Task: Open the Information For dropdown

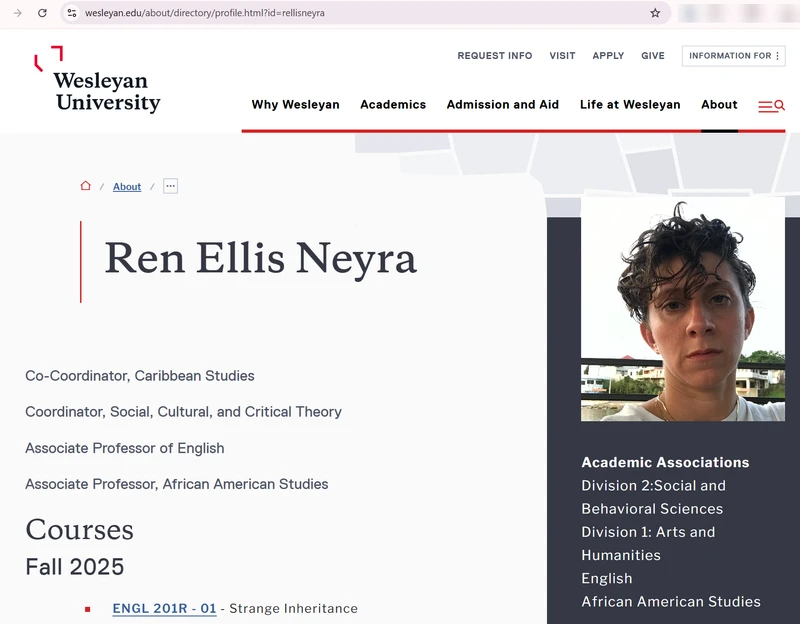Action: (x=734, y=56)
